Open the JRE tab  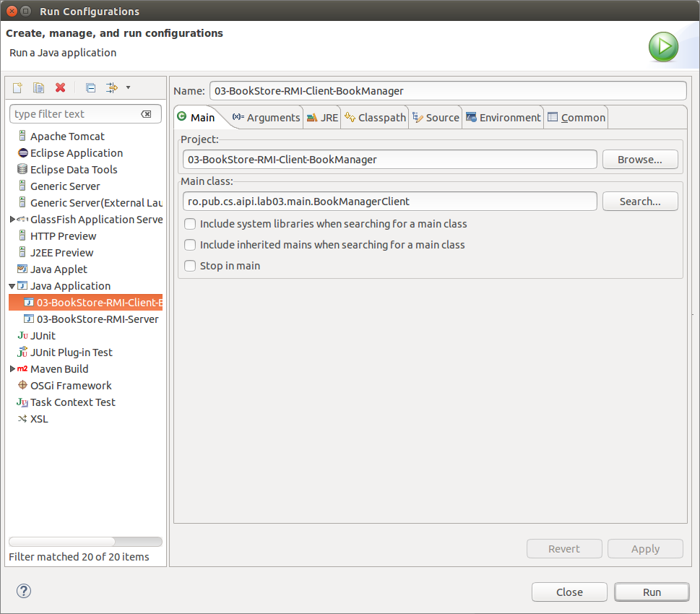[x=322, y=118]
